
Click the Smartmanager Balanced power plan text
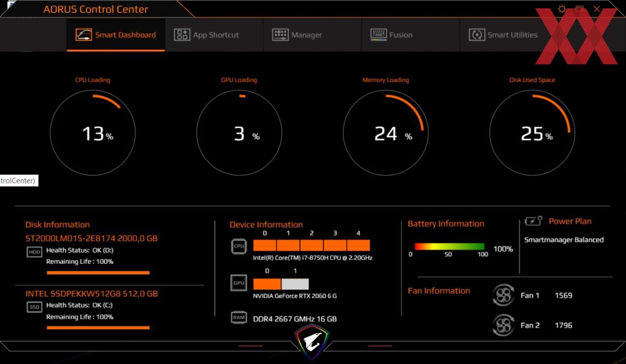pos(564,240)
